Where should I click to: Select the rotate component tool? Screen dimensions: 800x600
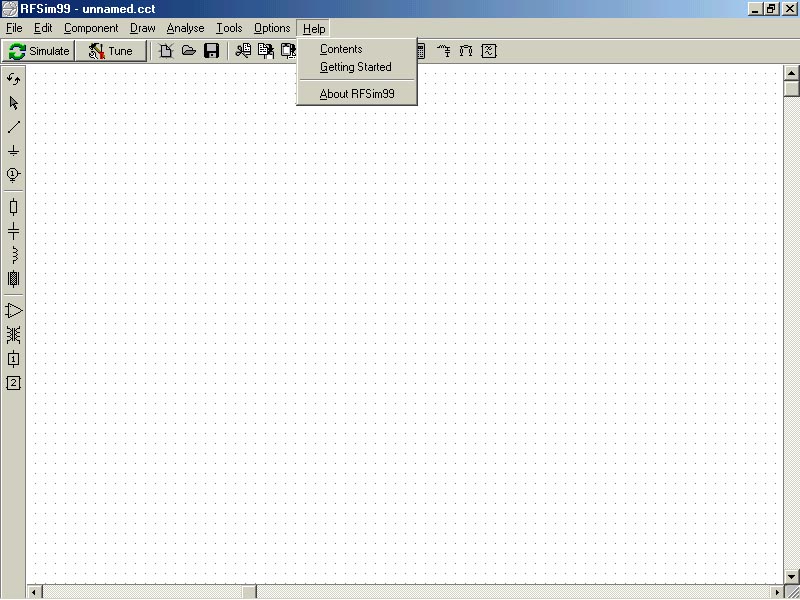(x=14, y=79)
